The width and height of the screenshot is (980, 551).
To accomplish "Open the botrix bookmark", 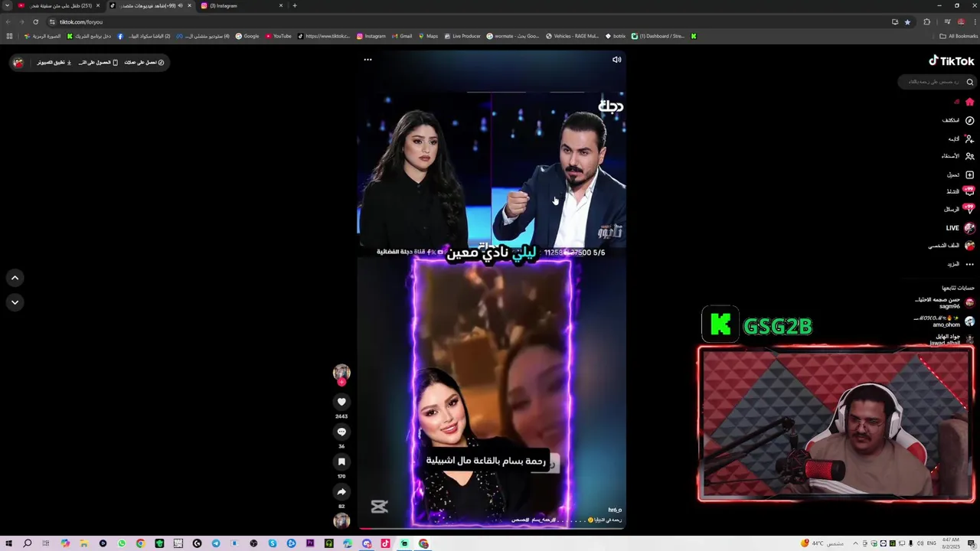I will click(x=616, y=36).
